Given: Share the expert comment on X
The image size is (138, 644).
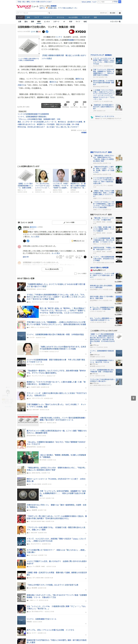Looking at the screenshot, I should (x=25, y=241).
